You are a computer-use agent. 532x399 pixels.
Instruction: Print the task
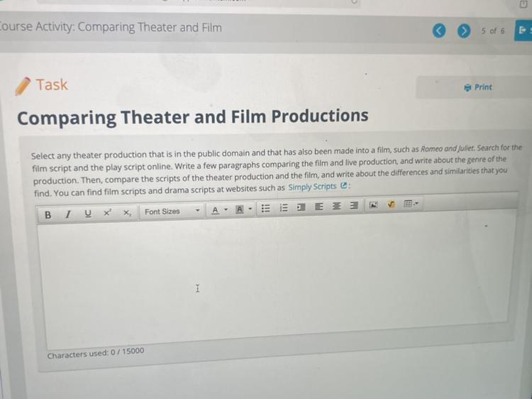pyautogui.click(x=478, y=87)
